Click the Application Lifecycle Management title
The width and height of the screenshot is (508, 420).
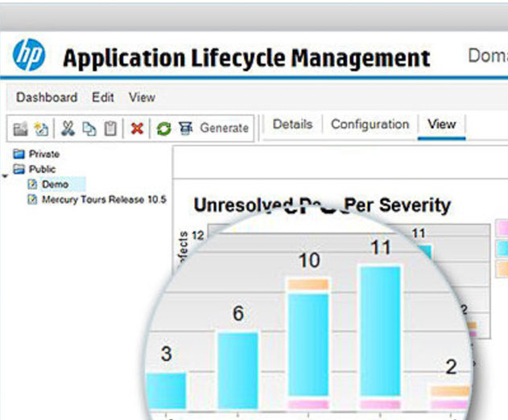[246, 58]
